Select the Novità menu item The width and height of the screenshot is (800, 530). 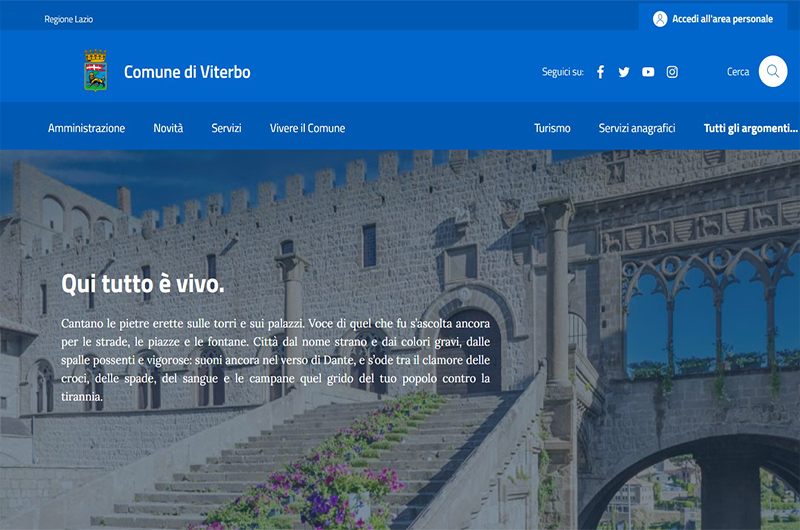168,128
